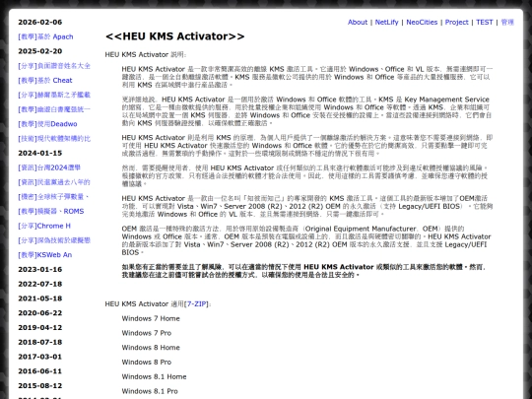This screenshot has height=399, width=532.
Task: Open the [教學]KSWeb An article link
Action: pos(44,255)
